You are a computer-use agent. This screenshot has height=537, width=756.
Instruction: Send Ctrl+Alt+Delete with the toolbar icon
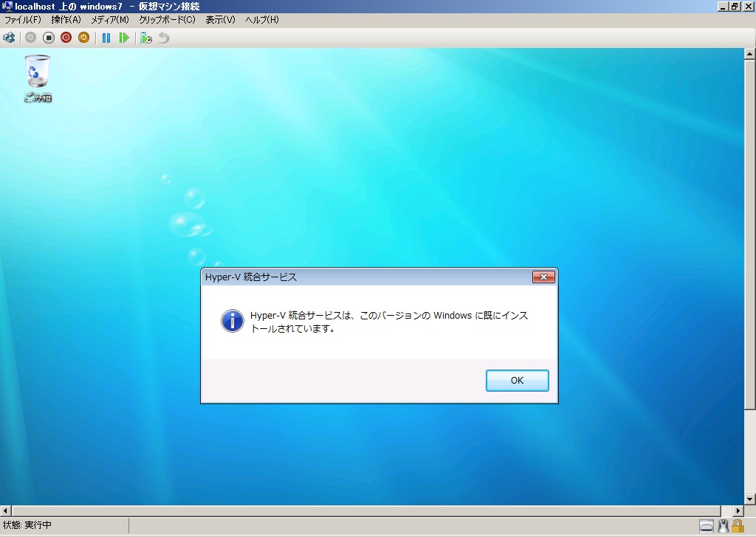coord(9,38)
